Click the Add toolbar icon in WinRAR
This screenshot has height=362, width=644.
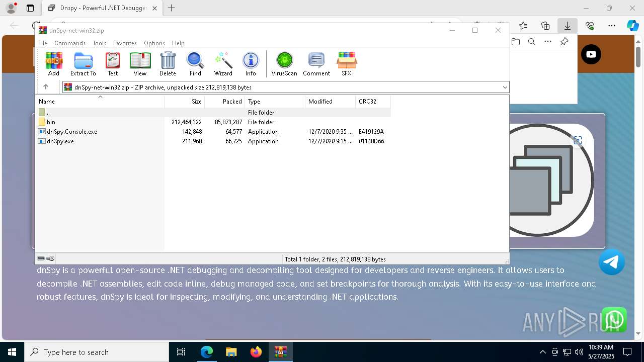pyautogui.click(x=54, y=64)
